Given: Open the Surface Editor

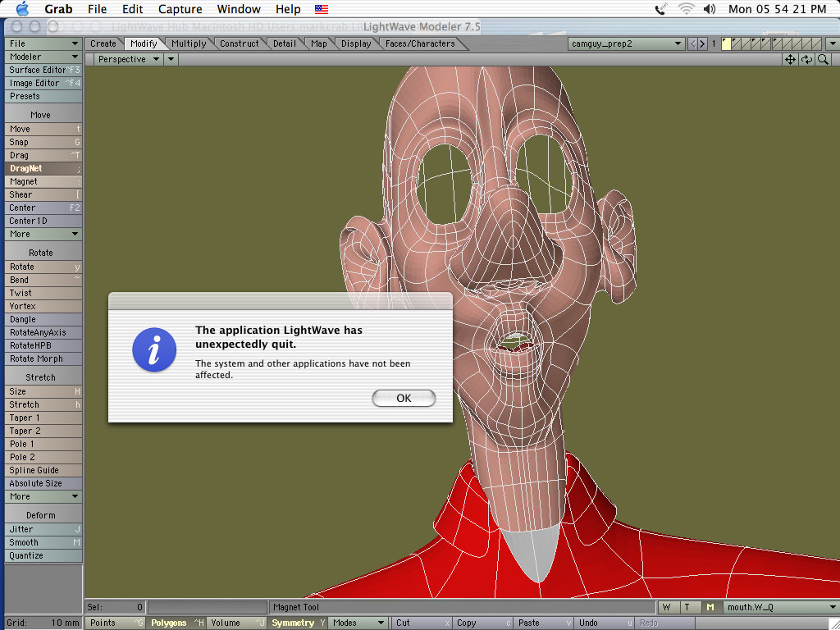Looking at the screenshot, I should pyautogui.click(x=43, y=70).
